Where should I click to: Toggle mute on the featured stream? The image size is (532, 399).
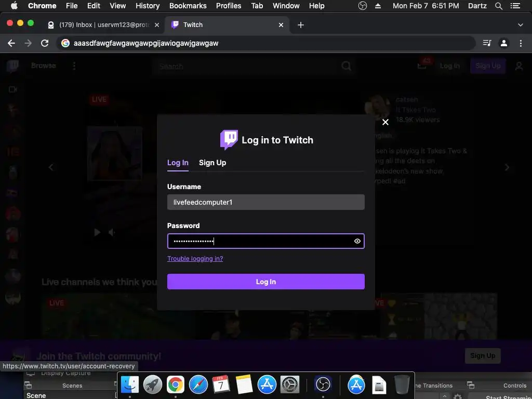pos(112,232)
